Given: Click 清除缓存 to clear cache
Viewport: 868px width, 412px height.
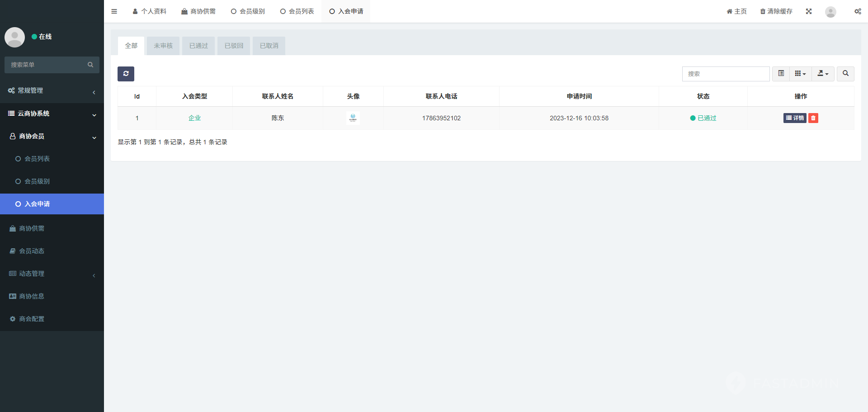Looking at the screenshot, I should tap(776, 11).
